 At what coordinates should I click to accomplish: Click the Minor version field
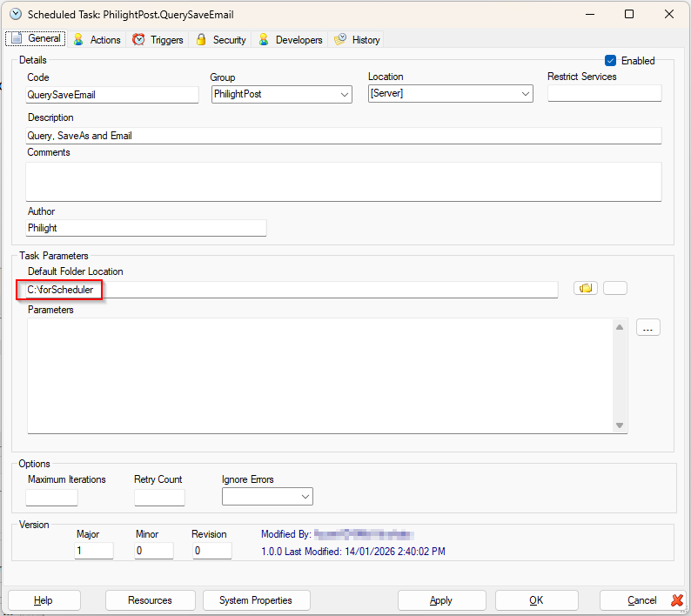[154, 551]
